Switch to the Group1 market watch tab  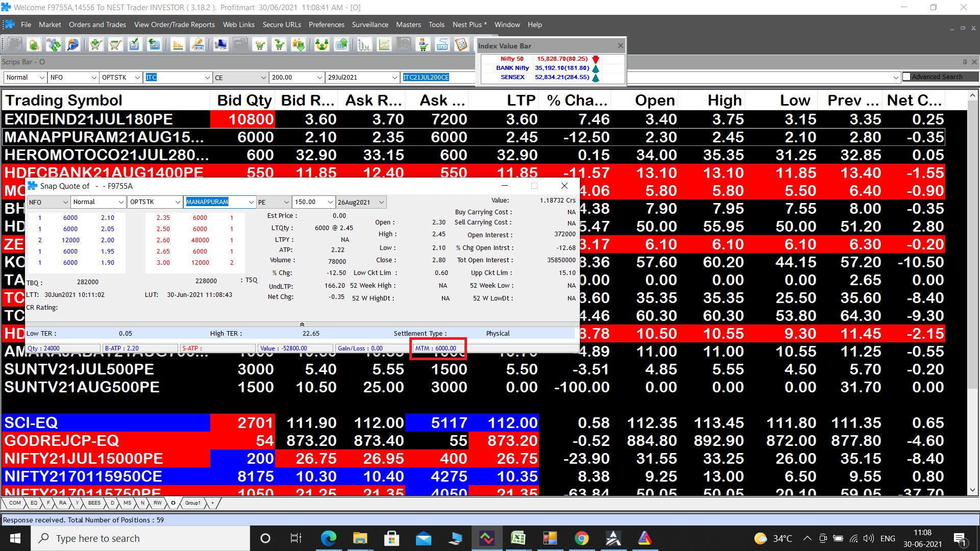click(192, 503)
